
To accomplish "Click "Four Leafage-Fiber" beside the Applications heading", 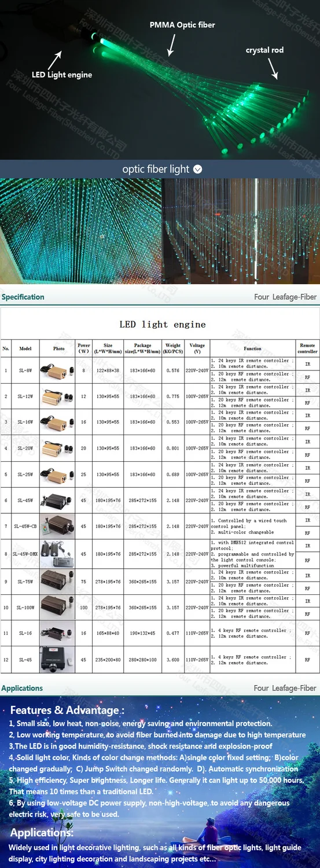I will pos(285,688).
